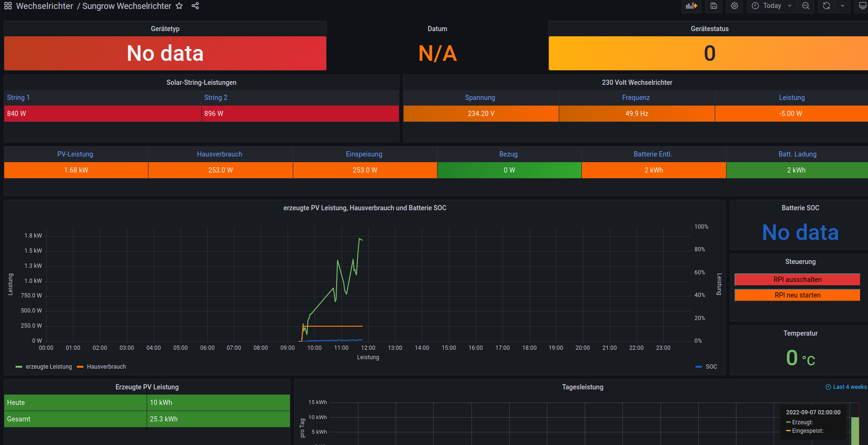Refresh the dashboard
Image resolution: width=868 pixels, height=445 pixels.
[827, 6]
